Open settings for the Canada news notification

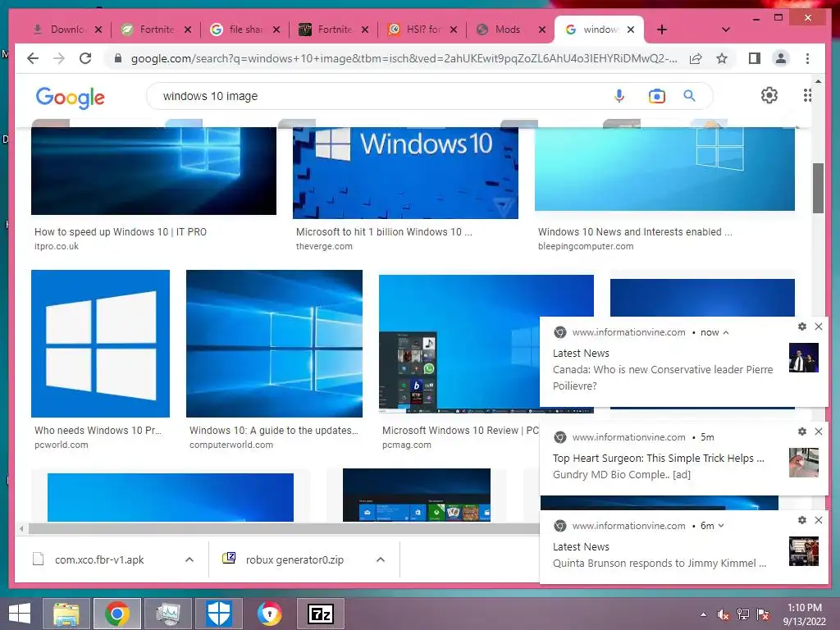tap(802, 326)
